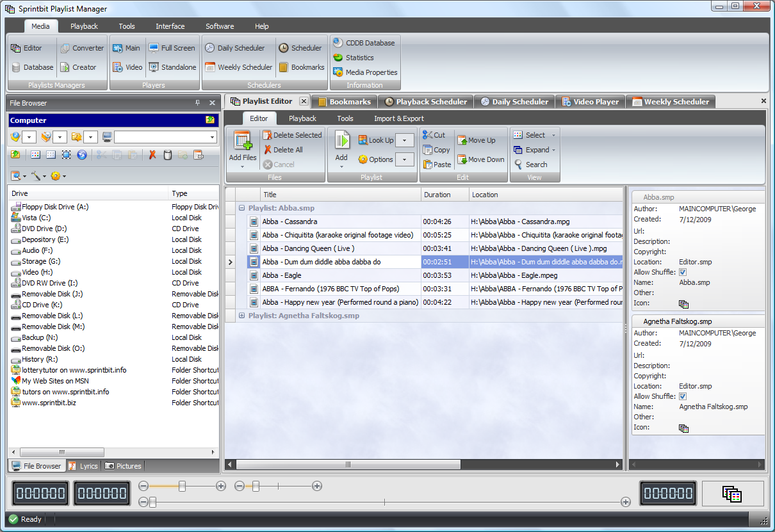The height and width of the screenshot is (532, 775).
Task: Launch the playlist Creator
Action: click(78, 67)
